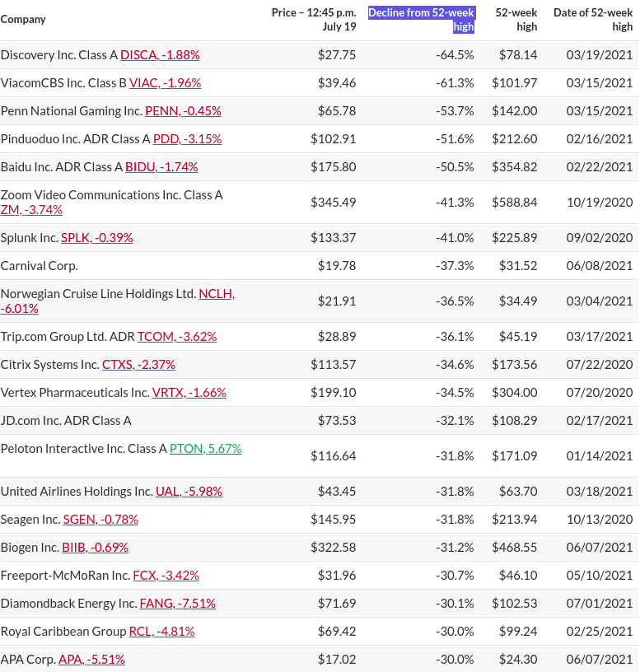The width and height of the screenshot is (640, 672).
Task: Follow the FCX ticker link
Action: tap(166, 576)
